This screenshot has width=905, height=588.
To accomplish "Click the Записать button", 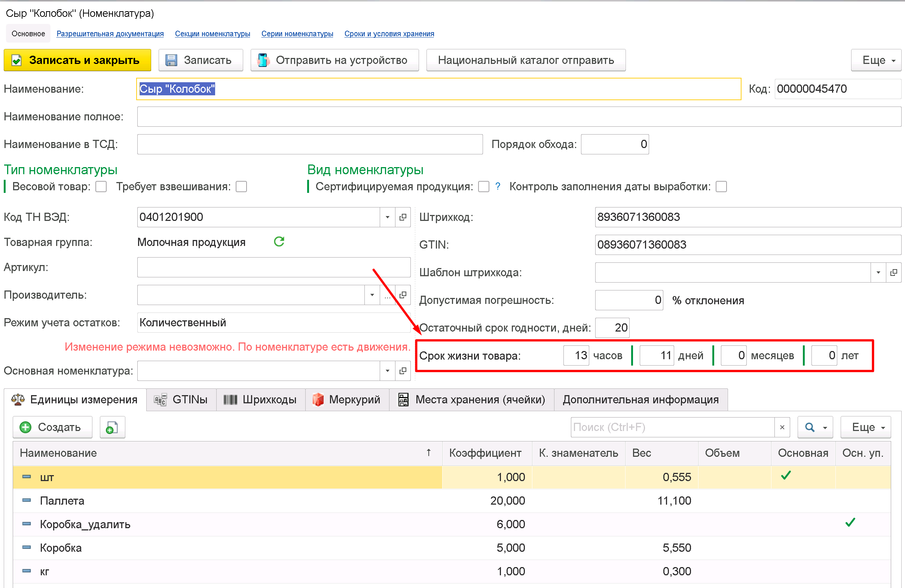I will tap(201, 60).
